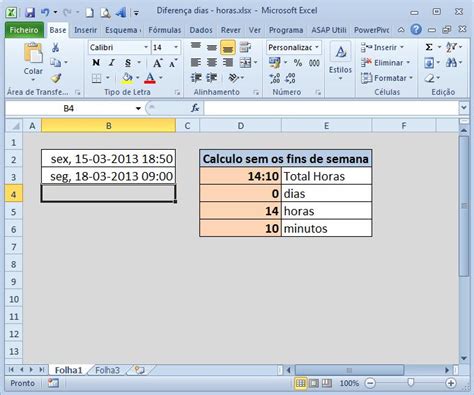Click the Clear eraser icon
This screenshot has height=395, width=474.
point(430,78)
